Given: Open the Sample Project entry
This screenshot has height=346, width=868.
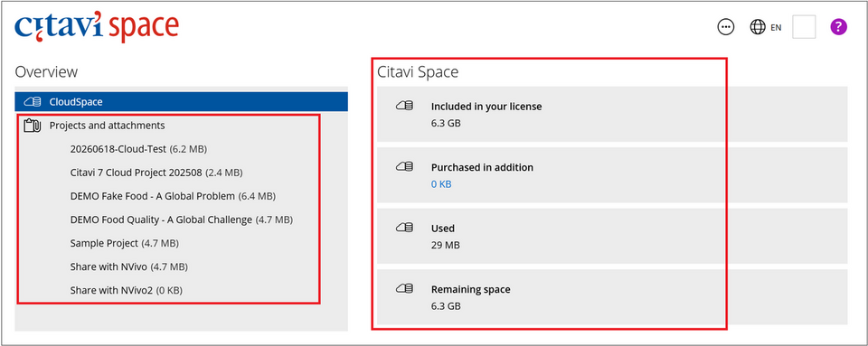Looking at the screenshot, I should (125, 243).
